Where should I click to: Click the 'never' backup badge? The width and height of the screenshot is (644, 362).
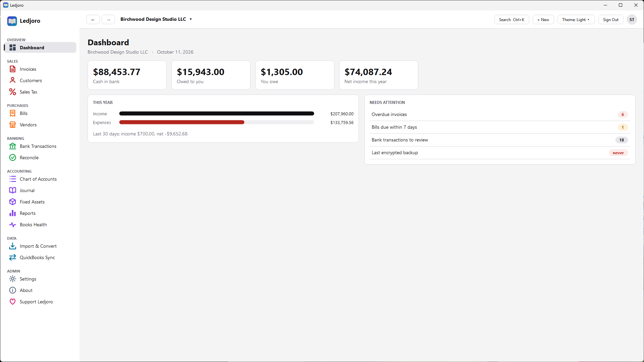point(618,153)
